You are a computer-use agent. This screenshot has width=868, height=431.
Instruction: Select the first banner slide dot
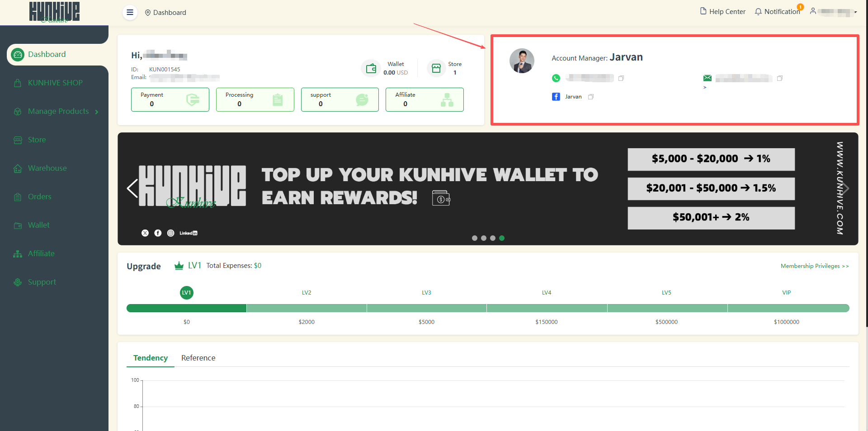click(475, 238)
